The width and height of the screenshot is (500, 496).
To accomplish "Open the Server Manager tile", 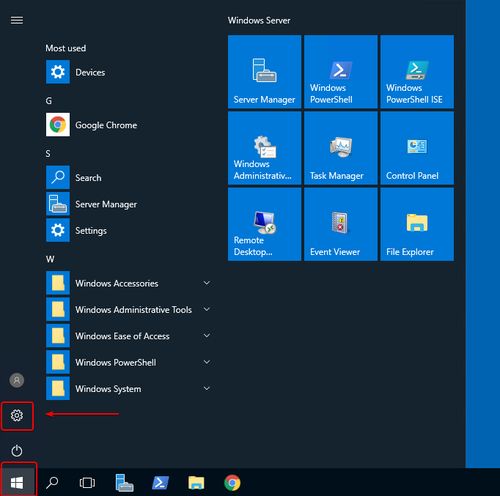I will [x=264, y=72].
